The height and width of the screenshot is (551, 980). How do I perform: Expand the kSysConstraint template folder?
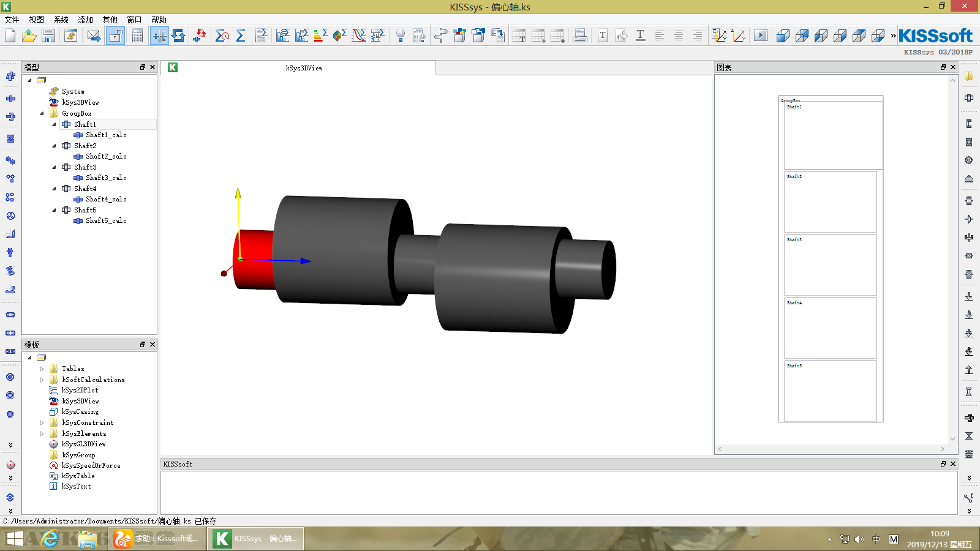(42, 422)
